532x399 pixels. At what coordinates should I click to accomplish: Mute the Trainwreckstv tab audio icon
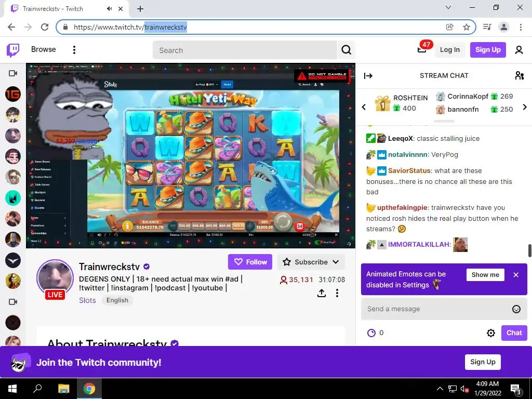click(x=109, y=9)
